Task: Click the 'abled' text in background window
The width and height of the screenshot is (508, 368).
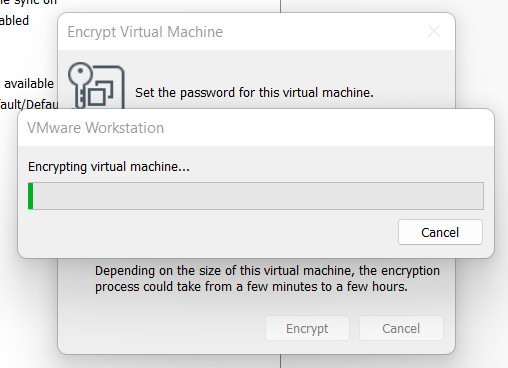Action: (14, 21)
